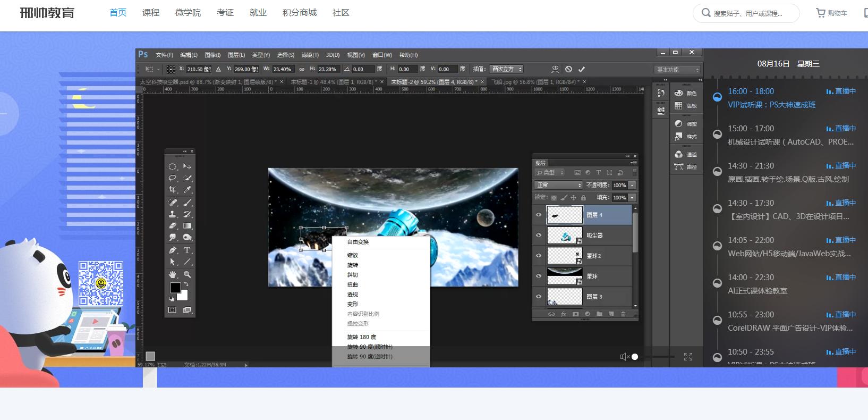This screenshot has height=420, width=868.
Task: Select the Pen tool
Action: pyautogui.click(x=173, y=250)
